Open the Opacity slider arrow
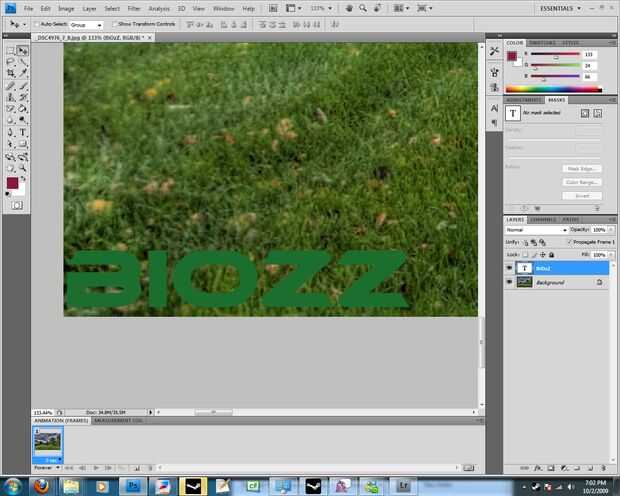Image resolution: width=620 pixels, height=496 pixels. [611, 229]
